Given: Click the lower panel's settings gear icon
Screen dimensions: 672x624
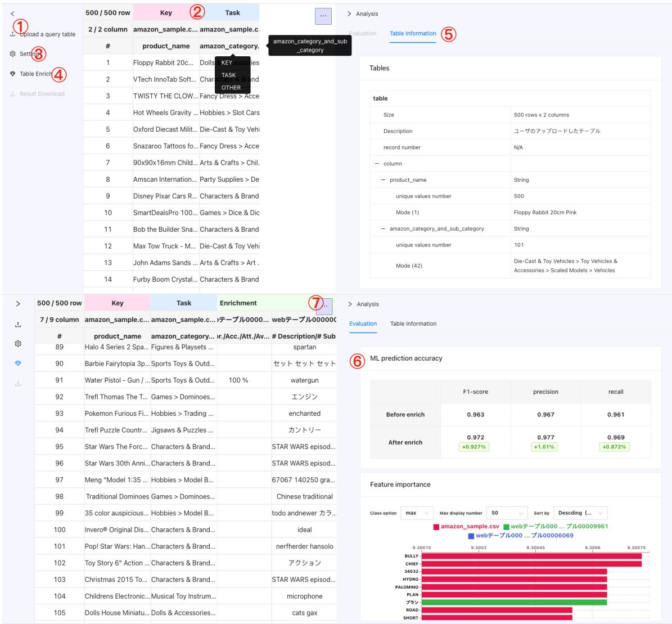Looking at the screenshot, I should pyautogui.click(x=18, y=344).
